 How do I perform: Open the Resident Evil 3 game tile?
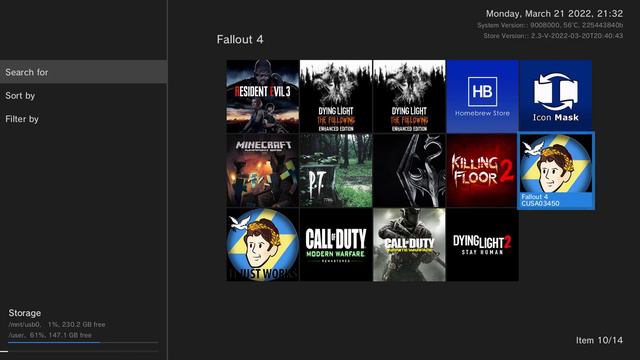tap(262, 96)
